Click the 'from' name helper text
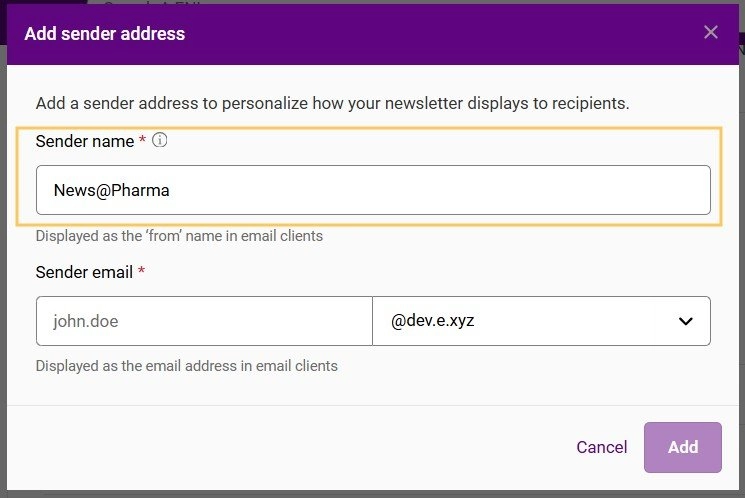The height and width of the screenshot is (498, 745). [x=179, y=237]
